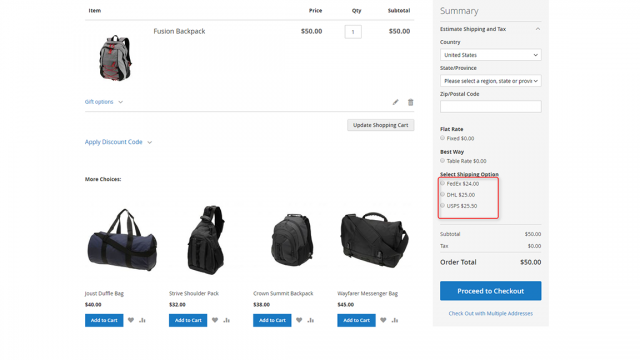The image size is (640, 360).
Task: Choose USPS $25.50 shipping option
Action: (442, 205)
